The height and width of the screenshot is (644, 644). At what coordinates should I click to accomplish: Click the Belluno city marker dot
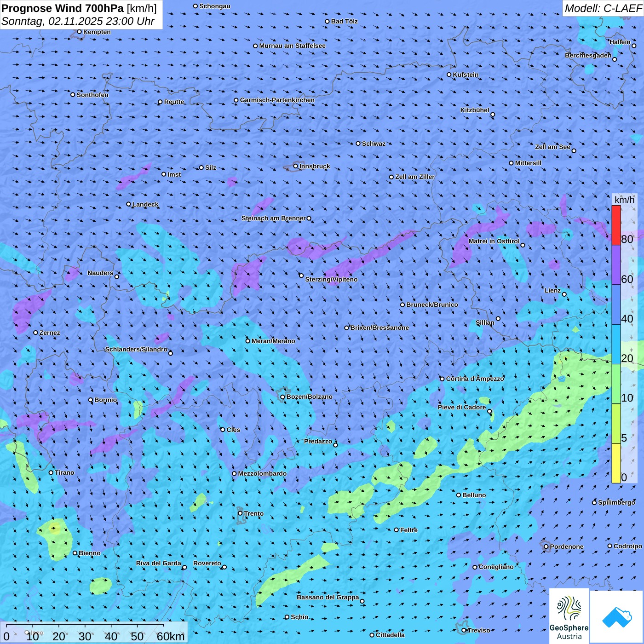[459, 495]
